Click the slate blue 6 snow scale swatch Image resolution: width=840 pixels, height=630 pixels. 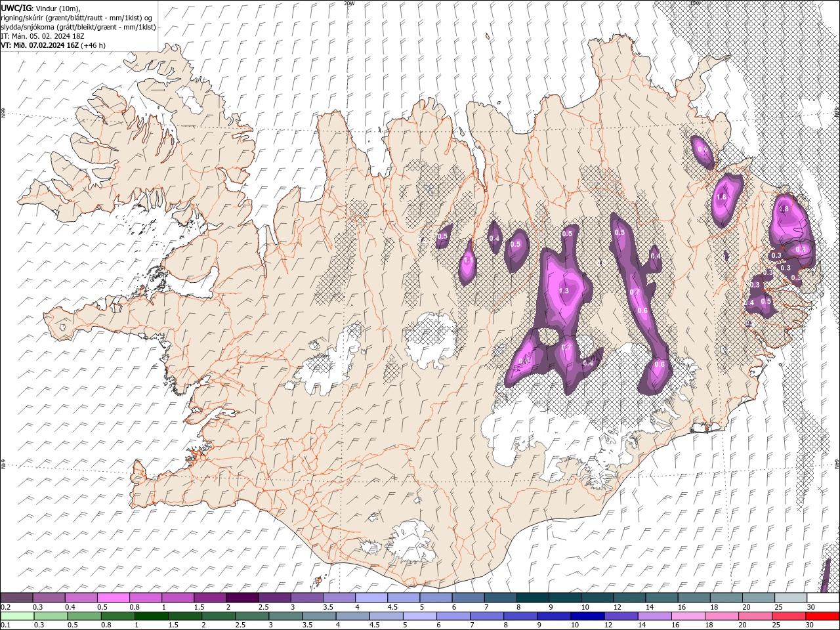click(x=468, y=598)
